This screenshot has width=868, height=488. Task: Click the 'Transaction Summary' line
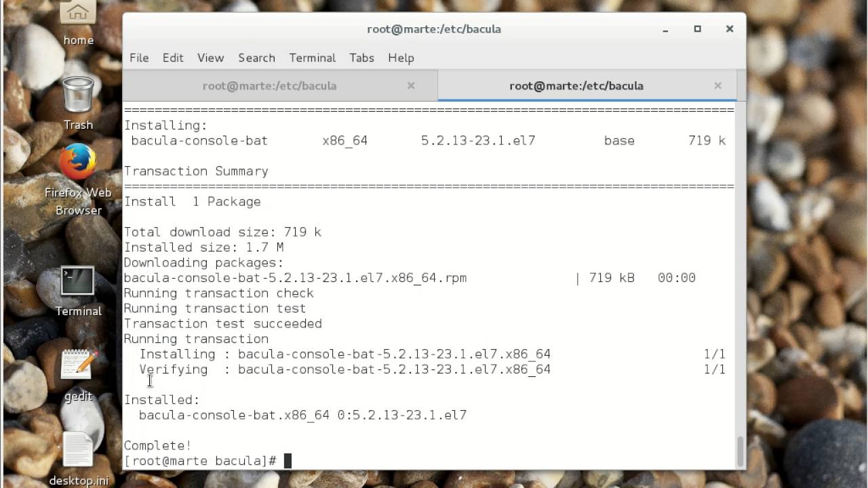[196, 171]
